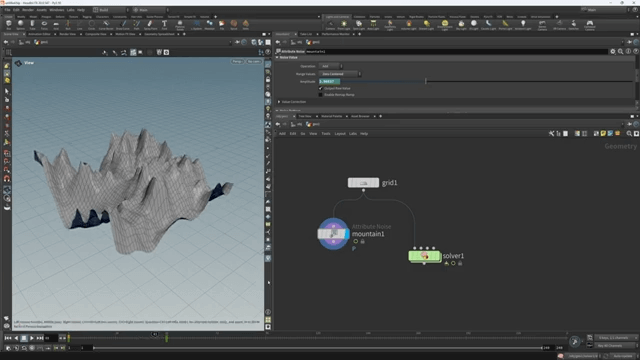Viewport: 640px width, 360px height.
Task: Jump to the first frame
Action: [8, 338]
